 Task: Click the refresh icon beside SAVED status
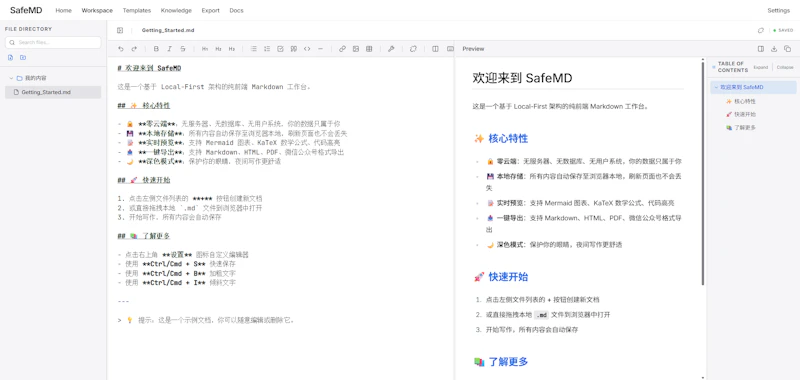point(761,31)
